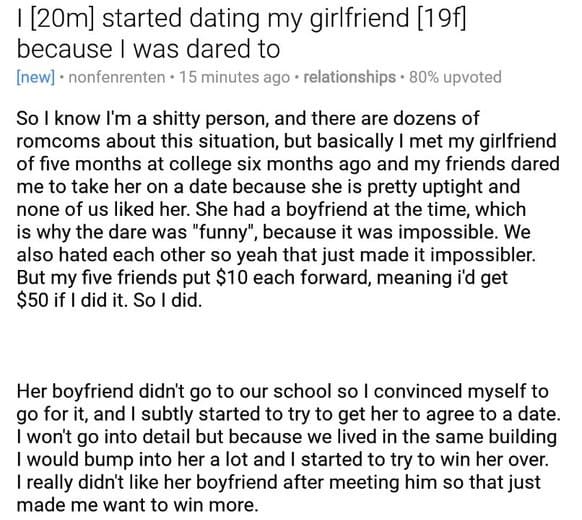Click the last line 'made me want to win more'
This screenshot has width=582, height=520.
137,505
